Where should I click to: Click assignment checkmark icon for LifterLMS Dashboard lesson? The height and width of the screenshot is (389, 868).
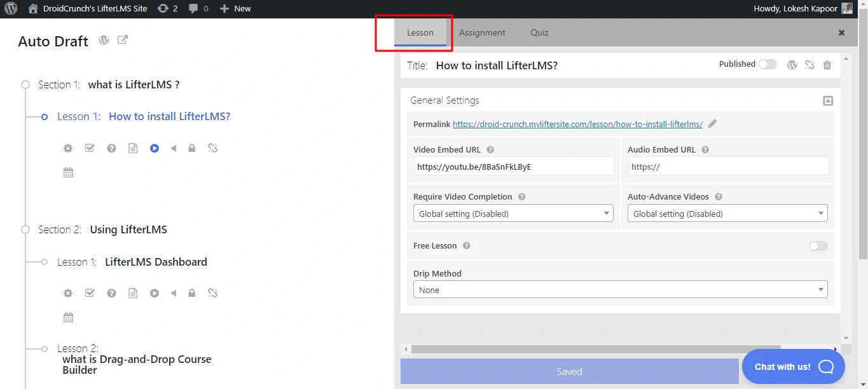pyautogui.click(x=90, y=293)
